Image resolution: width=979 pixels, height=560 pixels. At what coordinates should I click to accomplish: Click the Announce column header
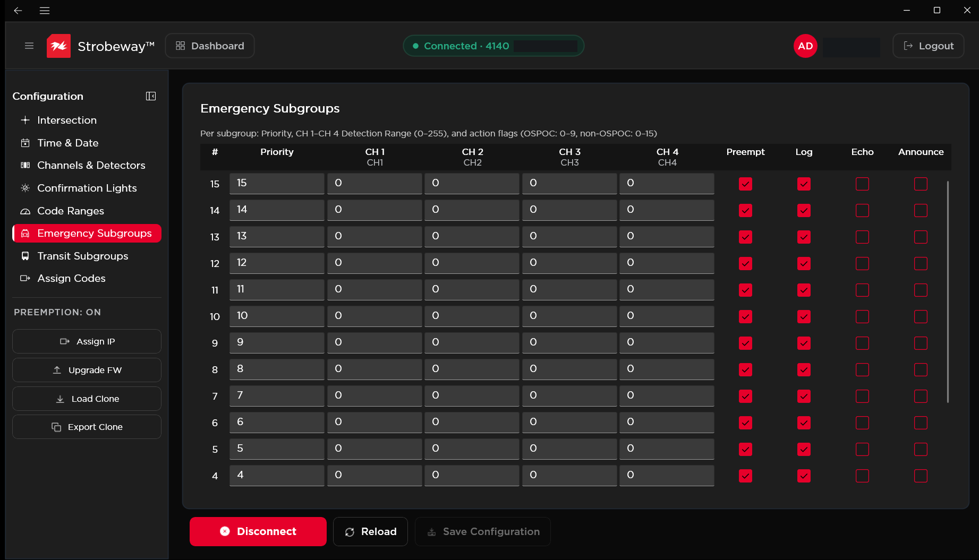click(921, 152)
